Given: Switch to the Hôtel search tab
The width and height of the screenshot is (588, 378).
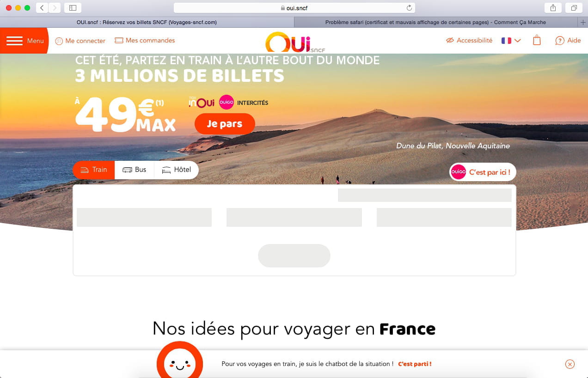Looking at the screenshot, I should pyautogui.click(x=177, y=170).
